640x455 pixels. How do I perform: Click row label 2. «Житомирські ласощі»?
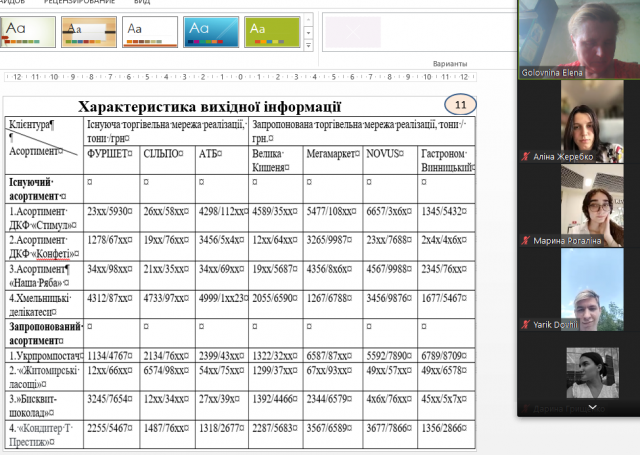[x=44, y=377]
